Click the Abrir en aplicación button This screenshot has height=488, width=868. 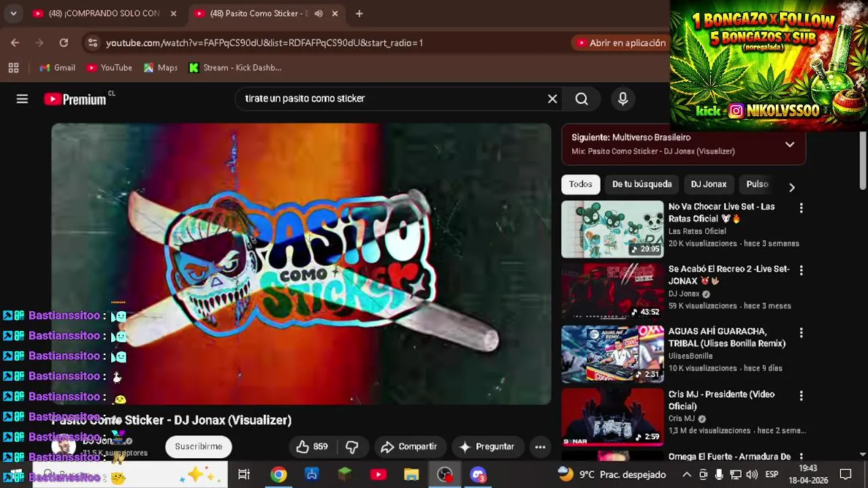tap(620, 43)
